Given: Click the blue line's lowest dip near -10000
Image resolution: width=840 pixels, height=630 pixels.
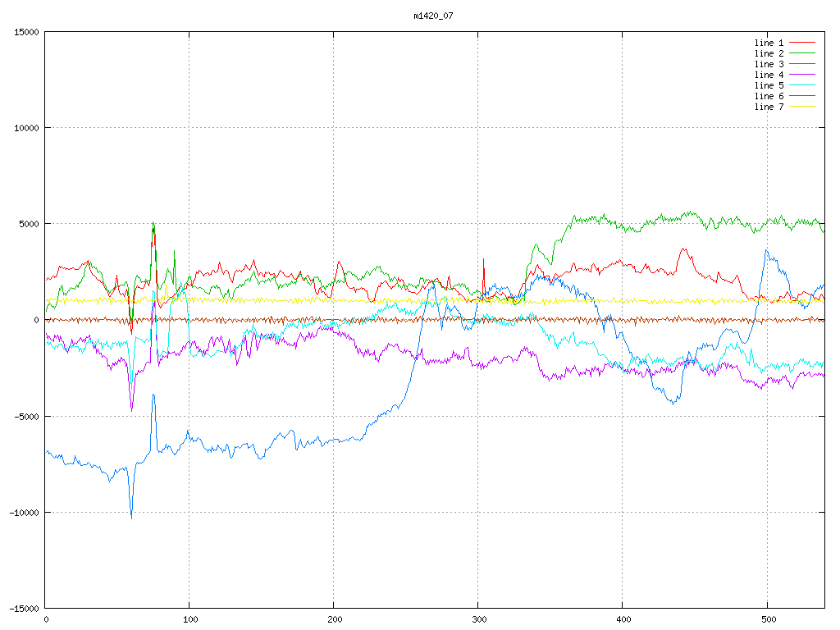Looking at the screenshot, I should pyautogui.click(x=131, y=518).
